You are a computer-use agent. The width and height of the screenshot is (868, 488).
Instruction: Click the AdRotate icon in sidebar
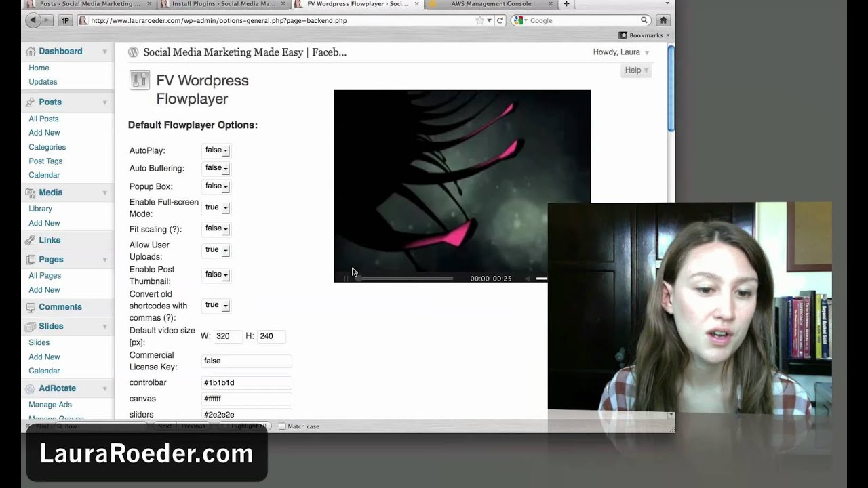click(x=31, y=388)
